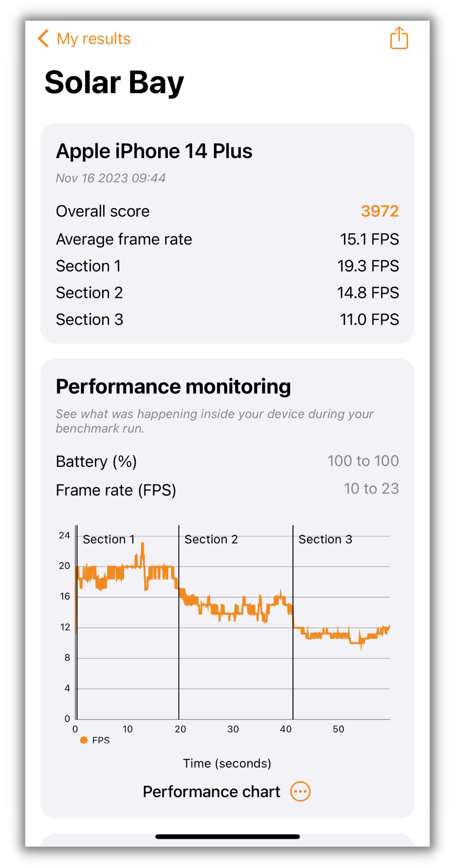
Task: Tap the Frame rate (FPS) row label
Action: [x=116, y=490]
